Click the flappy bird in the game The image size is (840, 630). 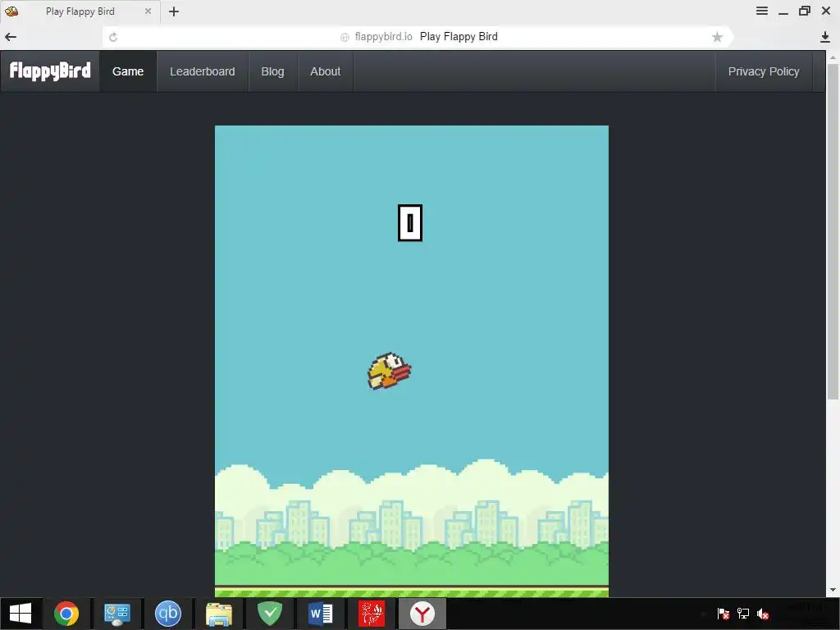click(x=389, y=371)
